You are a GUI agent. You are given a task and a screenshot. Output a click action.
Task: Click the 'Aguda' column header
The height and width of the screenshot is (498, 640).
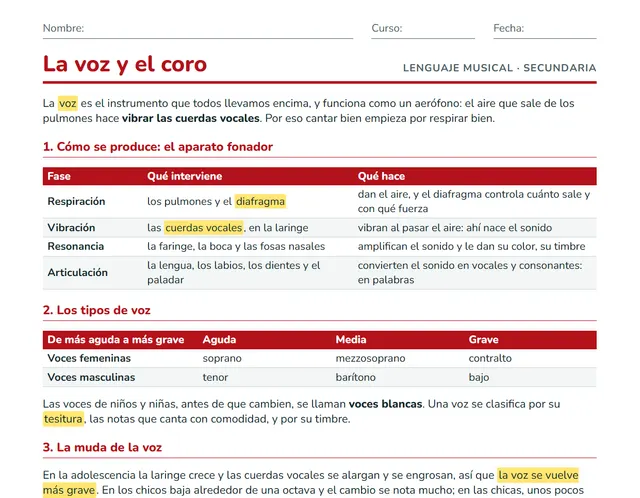point(219,340)
